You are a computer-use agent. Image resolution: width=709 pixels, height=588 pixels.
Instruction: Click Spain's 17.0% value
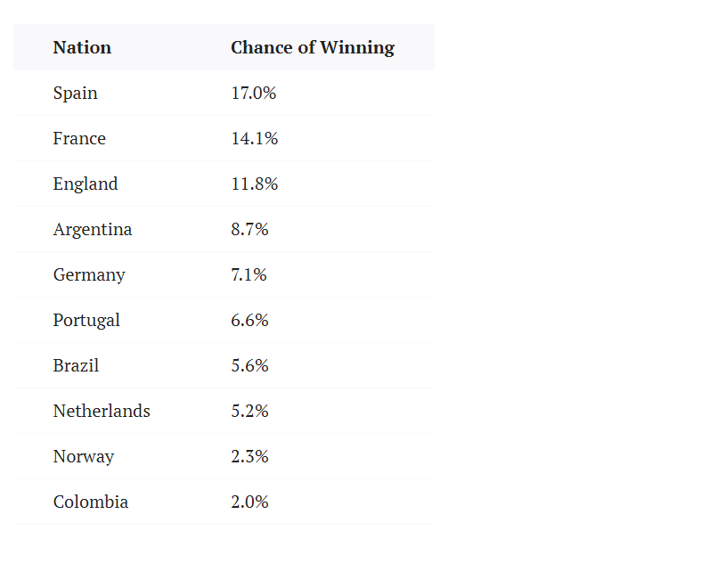pos(254,93)
